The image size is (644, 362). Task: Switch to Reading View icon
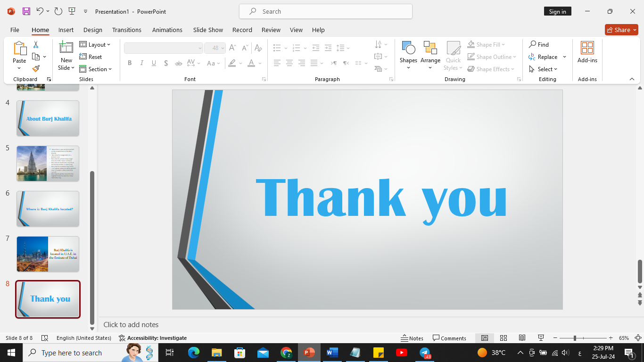(522, 338)
